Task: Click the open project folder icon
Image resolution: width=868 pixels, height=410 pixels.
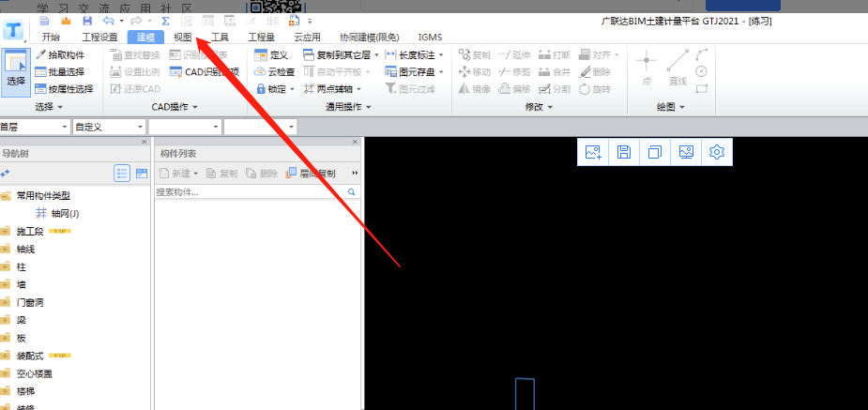Action: pos(66,21)
